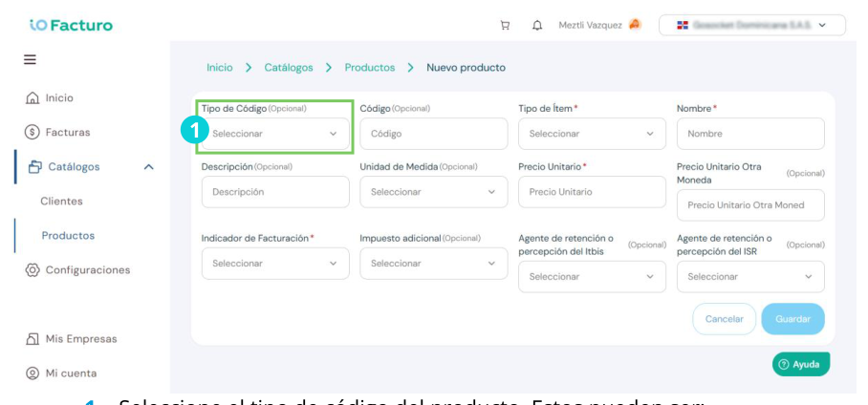This screenshot has width=868, height=405.
Task: Click the Nombre input field
Action: pos(750,134)
